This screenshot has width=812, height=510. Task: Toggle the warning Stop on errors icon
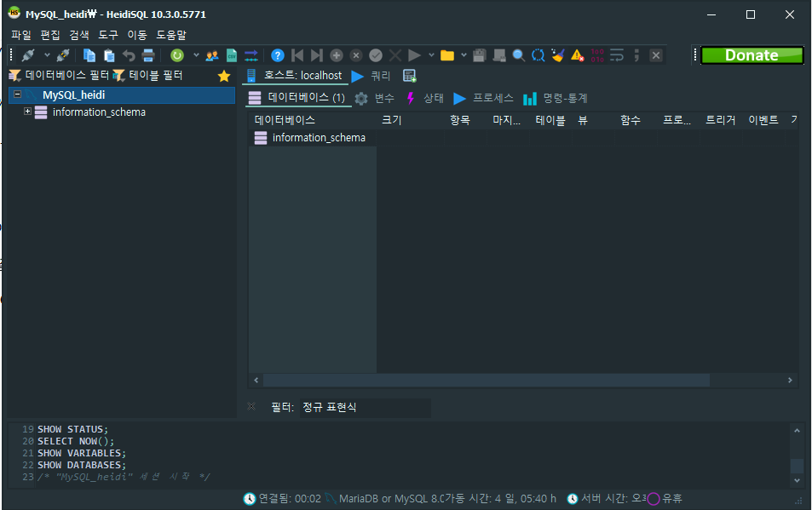point(578,55)
